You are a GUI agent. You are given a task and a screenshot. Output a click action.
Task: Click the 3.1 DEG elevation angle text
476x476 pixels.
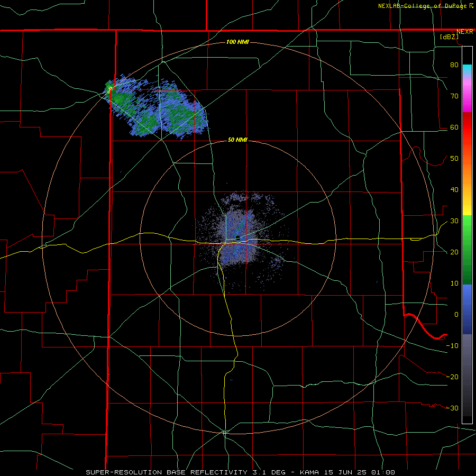click(269, 472)
